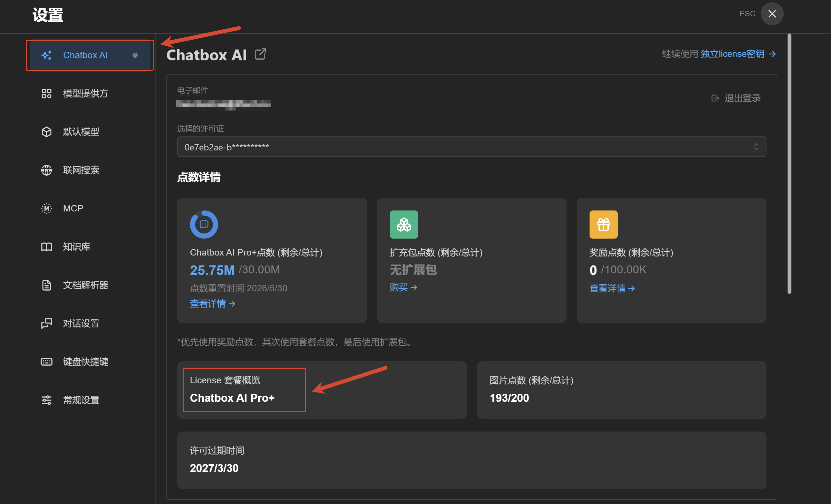Click the knowledge base book icon
The height and width of the screenshot is (504, 831).
tap(47, 247)
